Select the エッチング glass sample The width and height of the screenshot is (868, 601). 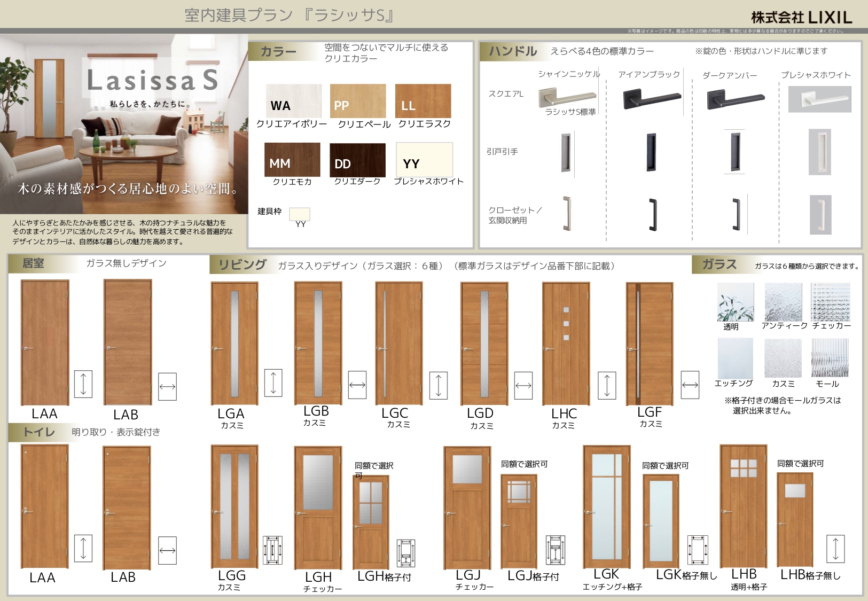736,358
